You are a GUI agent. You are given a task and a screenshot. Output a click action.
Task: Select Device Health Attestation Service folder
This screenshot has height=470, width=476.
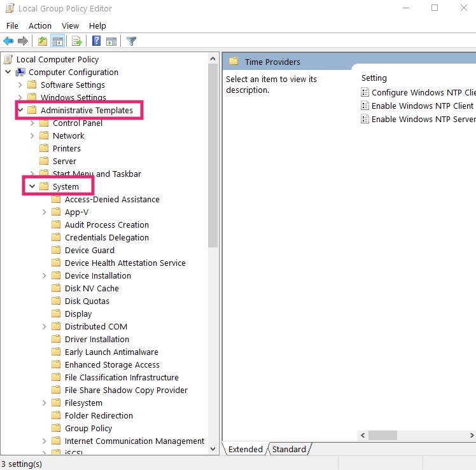click(125, 263)
